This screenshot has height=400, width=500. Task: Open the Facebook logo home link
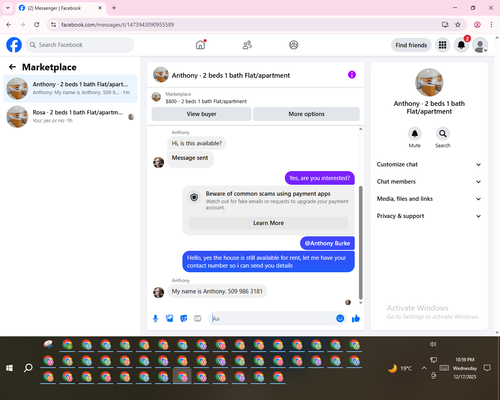point(14,45)
